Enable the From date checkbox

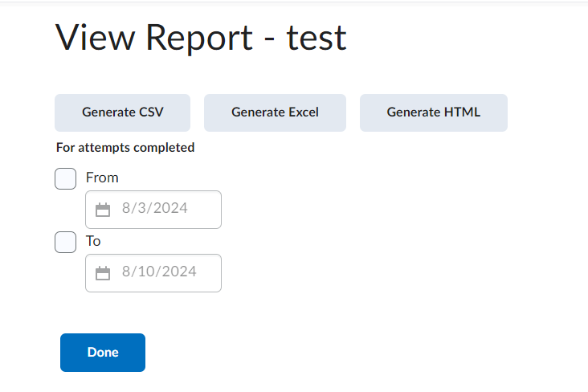coord(66,178)
